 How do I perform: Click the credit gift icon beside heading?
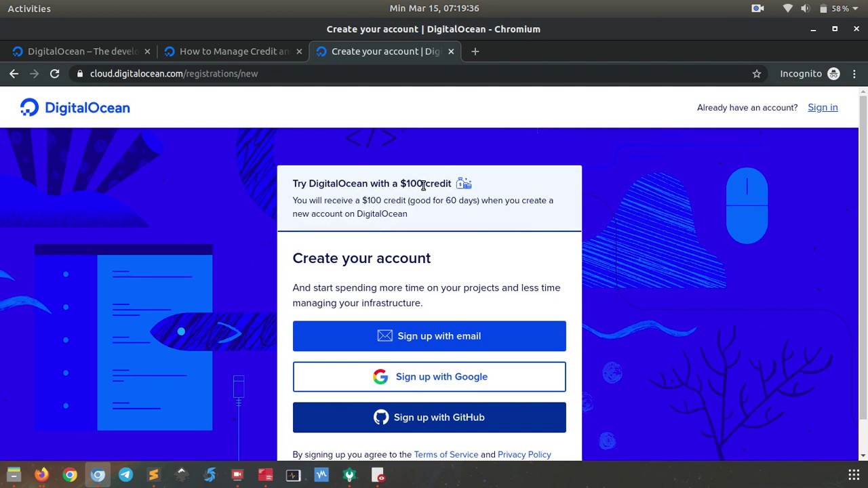[x=464, y=184]
